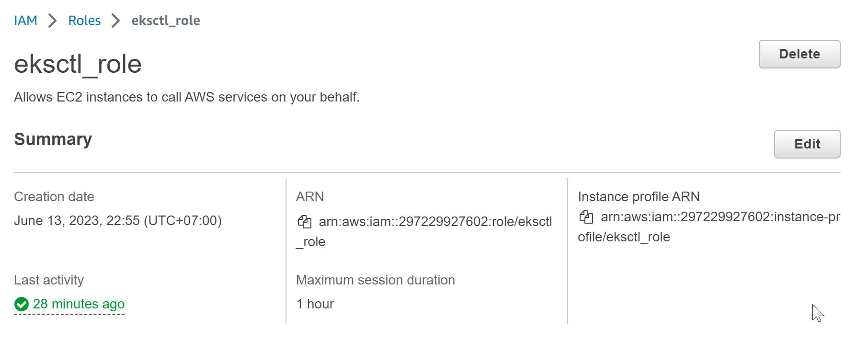The height and width of the screenshot is (341, 868).
Task: Edit the role Summary section
Action: (807, 144)
